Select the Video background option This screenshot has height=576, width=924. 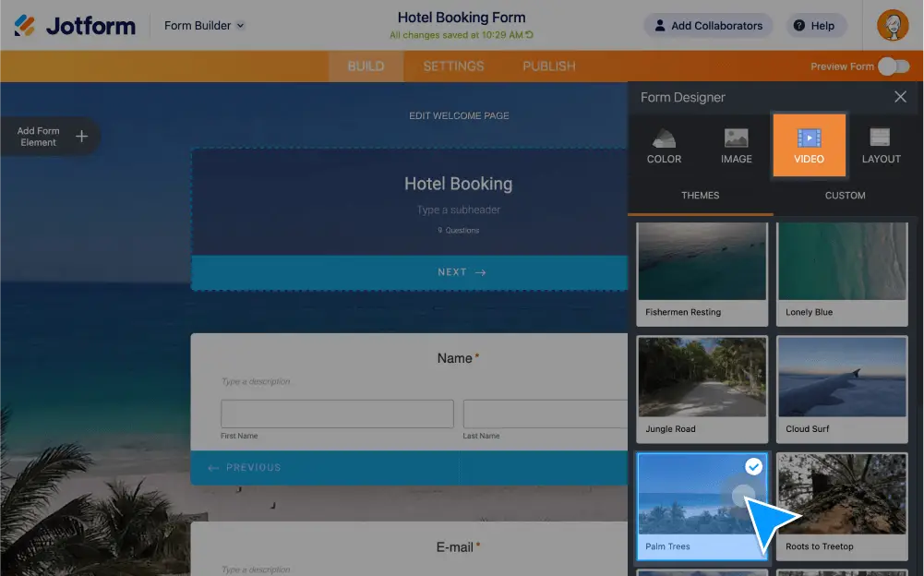pyautogui.click(x=809, y=145)
